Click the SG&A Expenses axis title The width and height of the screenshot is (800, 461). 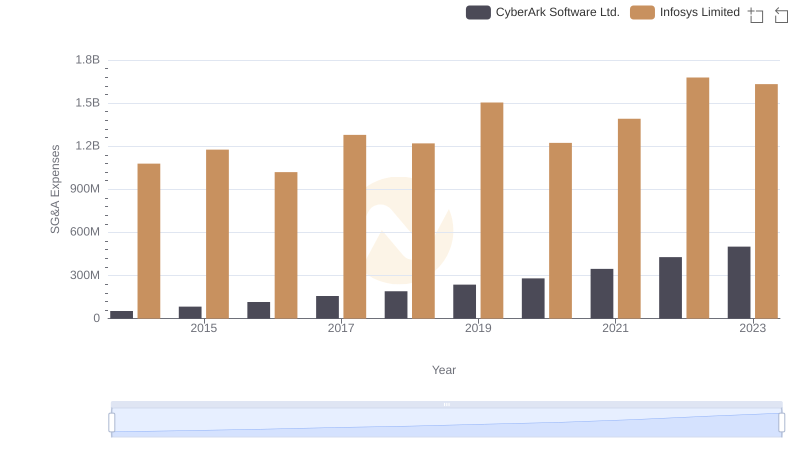point(55,189)
